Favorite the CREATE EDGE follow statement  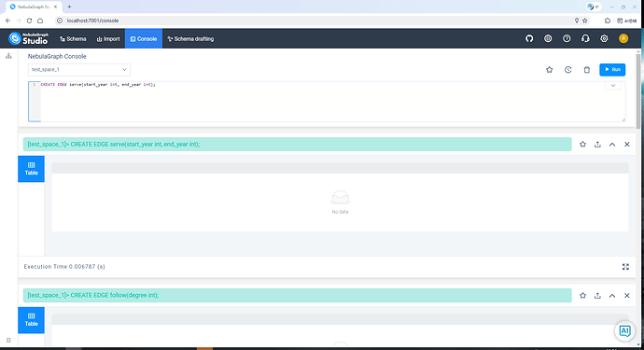[x=582, y=295]
